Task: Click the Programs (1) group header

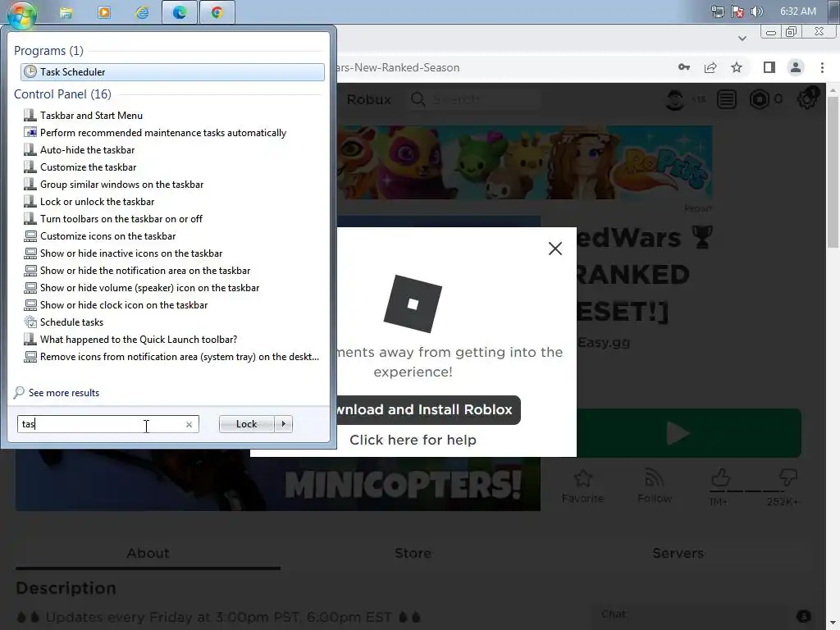Action: 48,50
